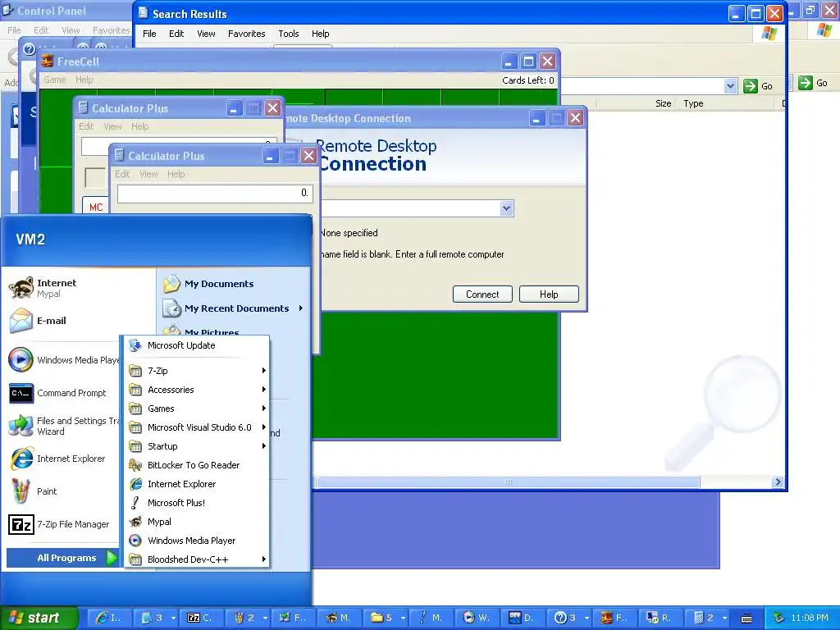840x630 pixels.
Task: Open Edit menu in front Calculator Plus
Action: [122, 174]
